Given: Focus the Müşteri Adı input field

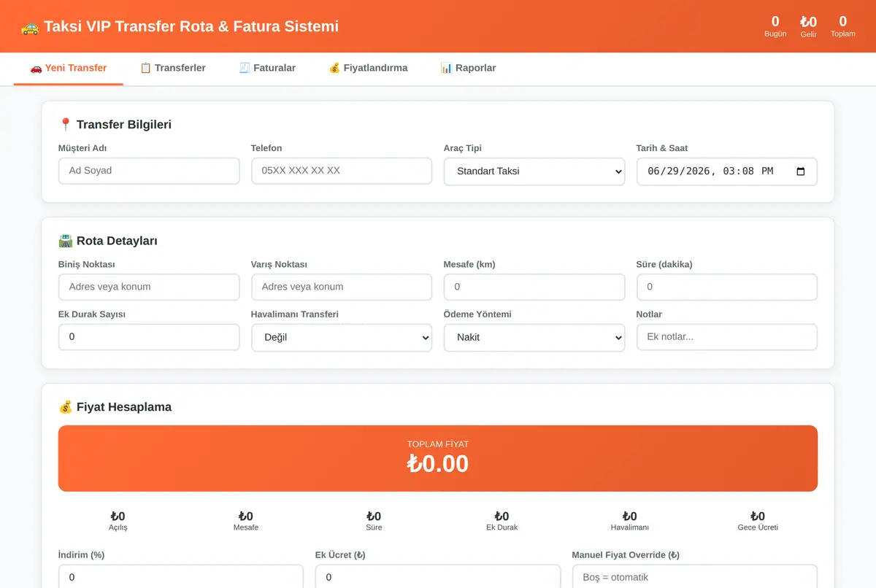Looking at the screenshot, I should click(149, 171).
